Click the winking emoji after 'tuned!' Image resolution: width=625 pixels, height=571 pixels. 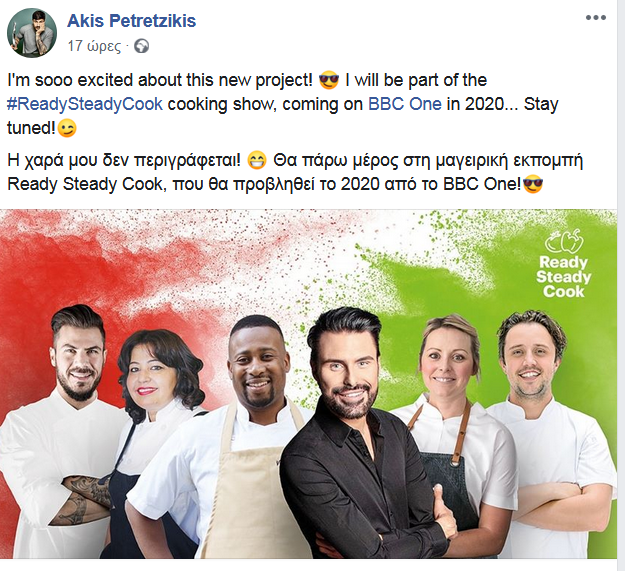click(x=67, y=128)
